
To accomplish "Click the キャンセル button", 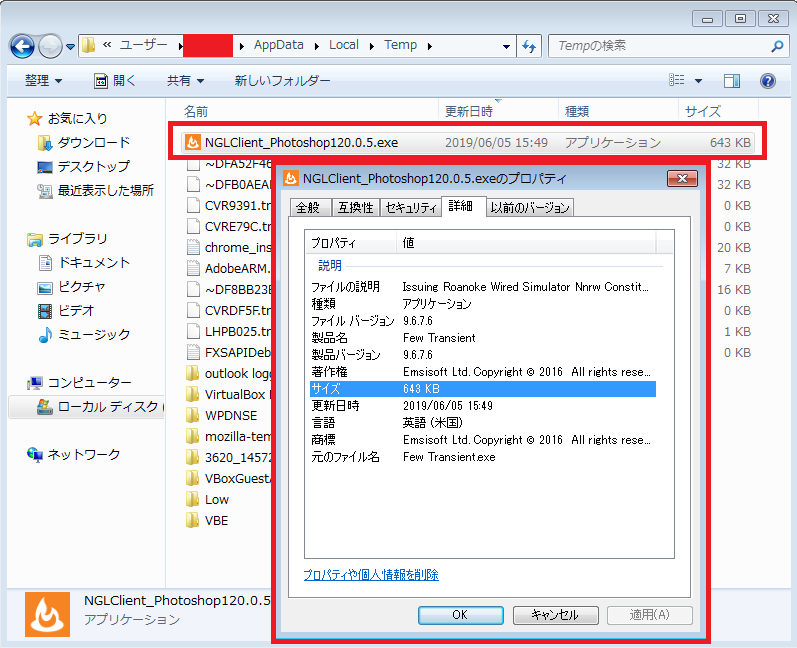I will pos(555,615).
